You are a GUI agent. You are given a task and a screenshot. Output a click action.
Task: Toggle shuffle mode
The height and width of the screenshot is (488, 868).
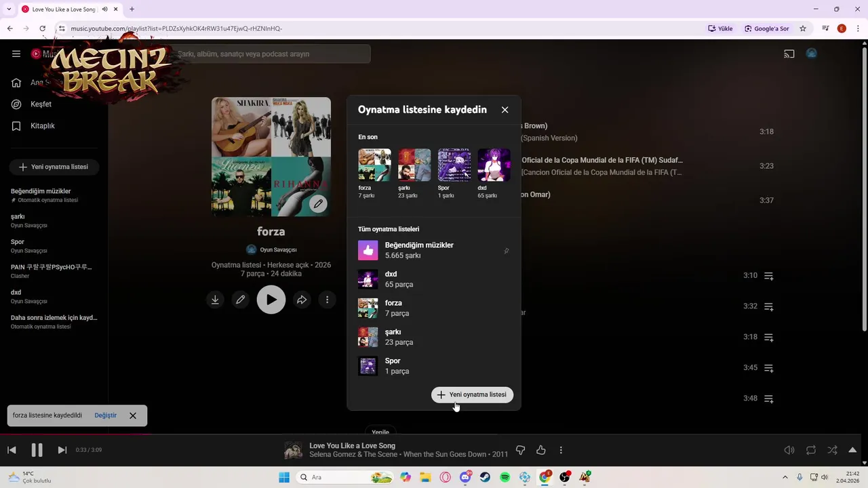coord(832,450)
